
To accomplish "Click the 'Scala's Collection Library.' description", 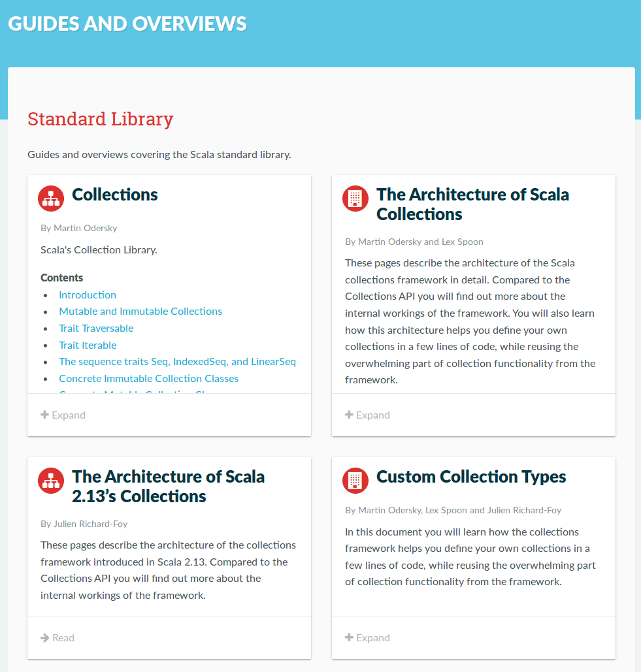I will click(99, 250).
